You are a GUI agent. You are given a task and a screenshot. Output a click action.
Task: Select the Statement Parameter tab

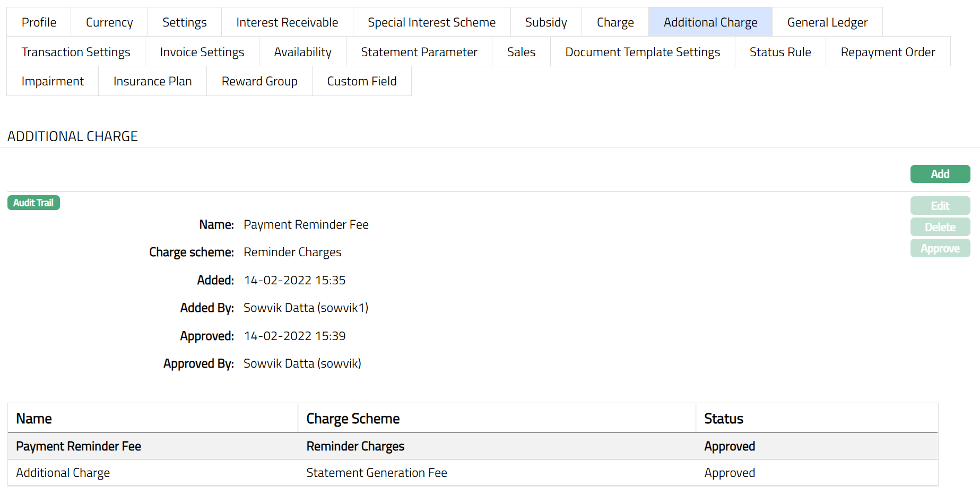419,52
